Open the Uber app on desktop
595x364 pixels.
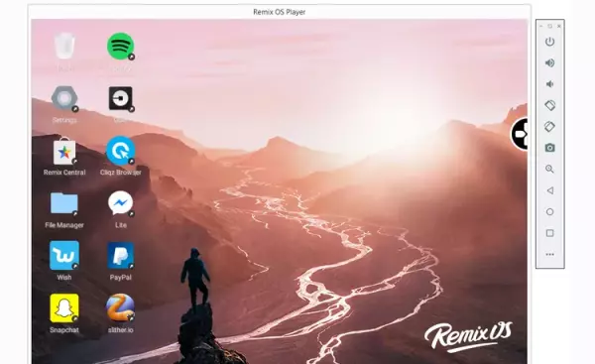(x=121, y=98)
